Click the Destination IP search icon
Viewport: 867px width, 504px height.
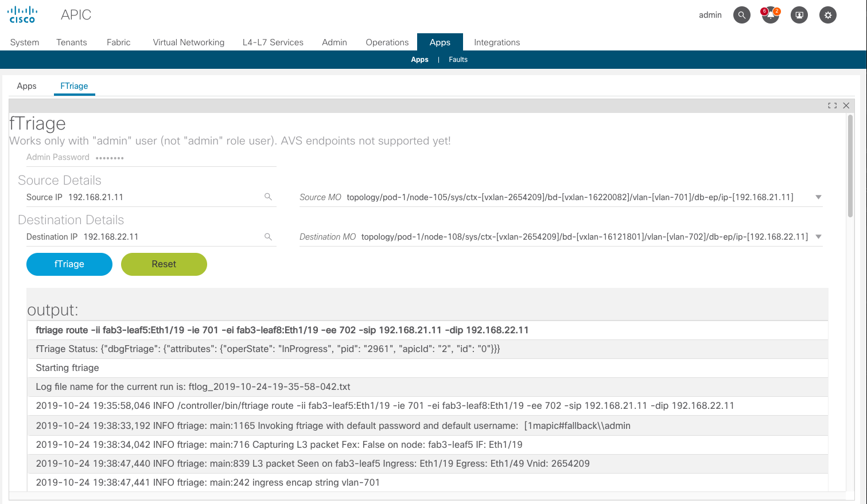(x=268, y=237)
